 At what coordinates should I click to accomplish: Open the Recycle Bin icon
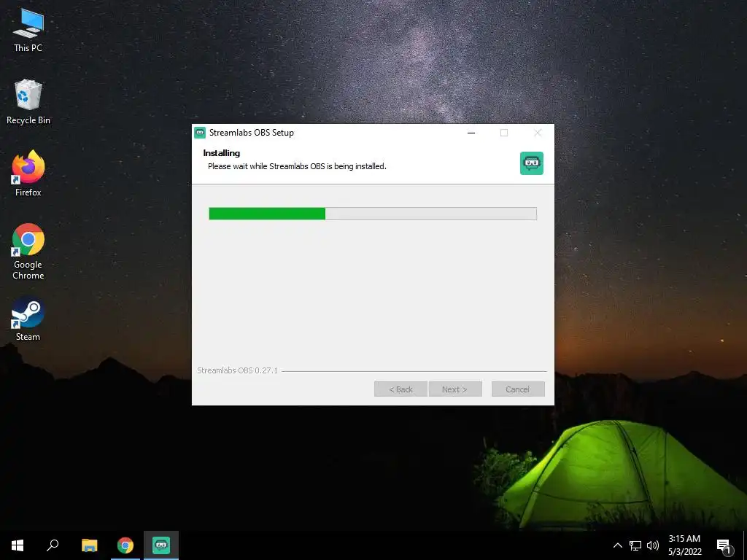28,102
